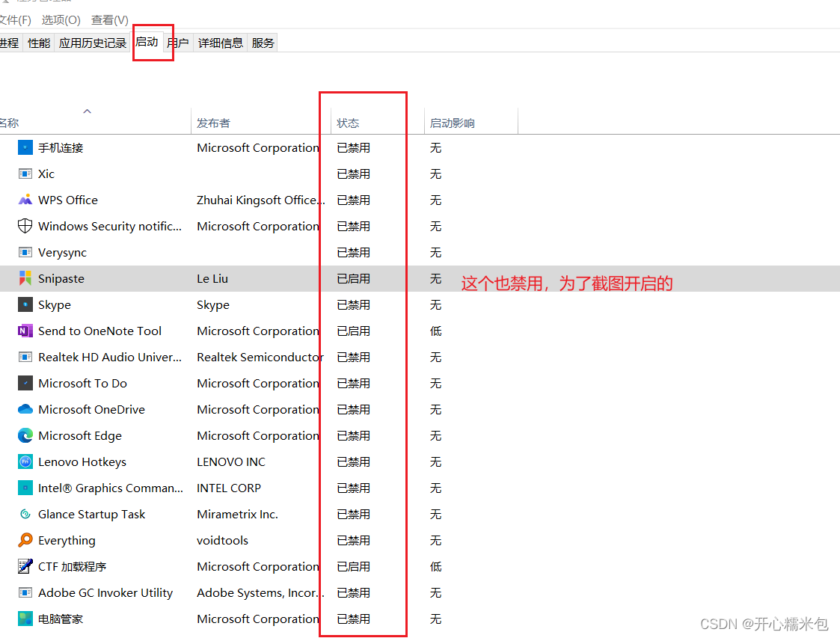Viewport: 840px width, 638px height.
Task: Click the 电脑管家 entry name
Action: (61, 619)
